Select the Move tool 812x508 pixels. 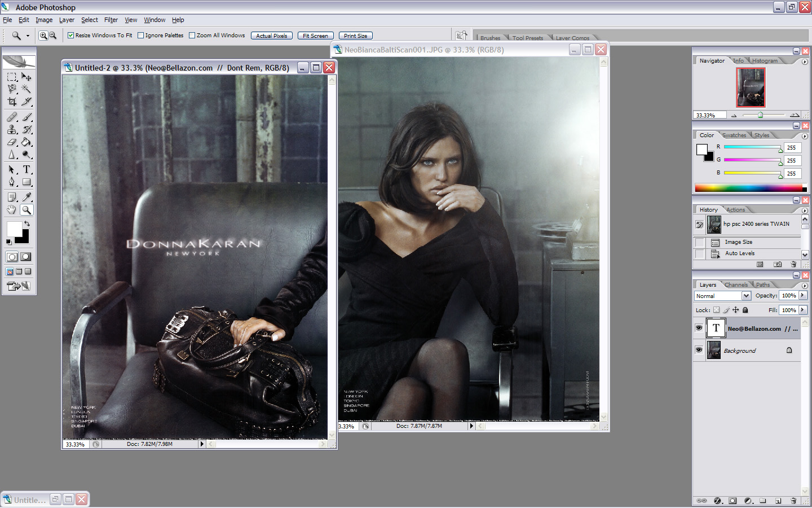tap(26, 77)
